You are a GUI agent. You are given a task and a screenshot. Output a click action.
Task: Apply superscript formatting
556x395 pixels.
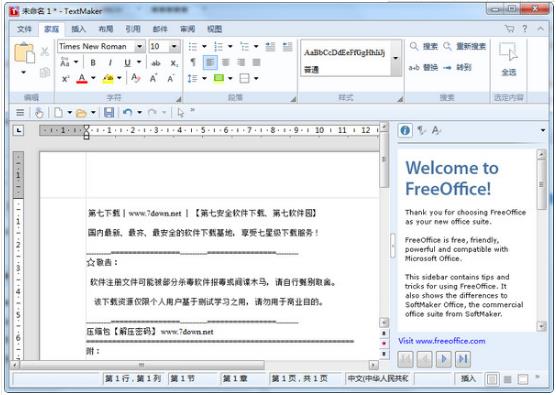tap(66, 78)
